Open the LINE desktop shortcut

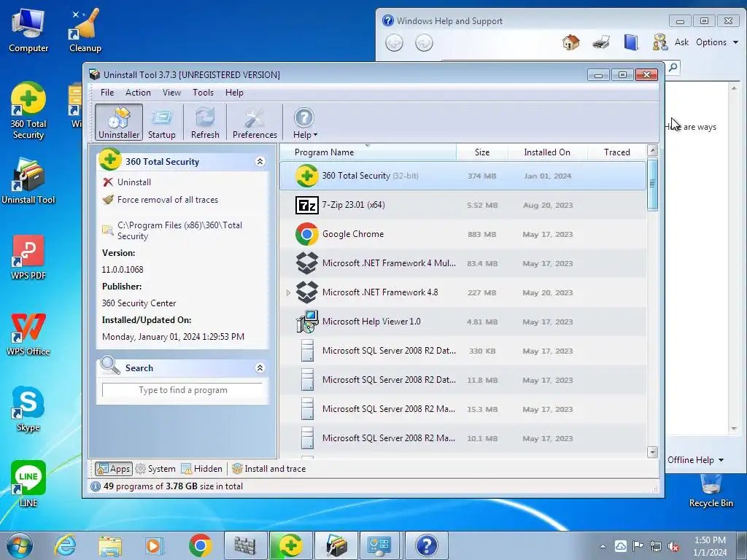pyautogui.click(x=28, y=484)
